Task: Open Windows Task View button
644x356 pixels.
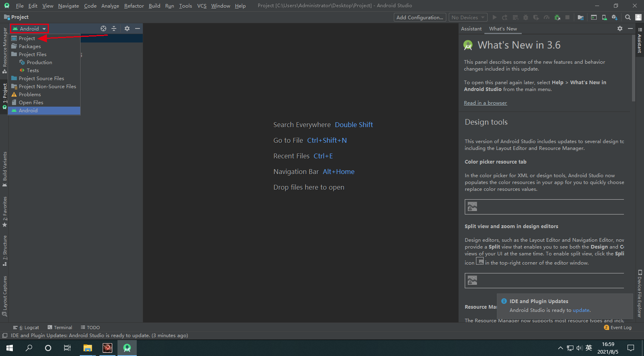Action: (x=67, y=348)
